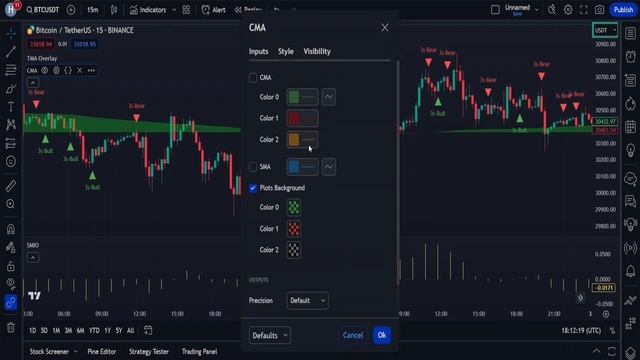Open the calendar icon in right sidebar

click(631, 127)
